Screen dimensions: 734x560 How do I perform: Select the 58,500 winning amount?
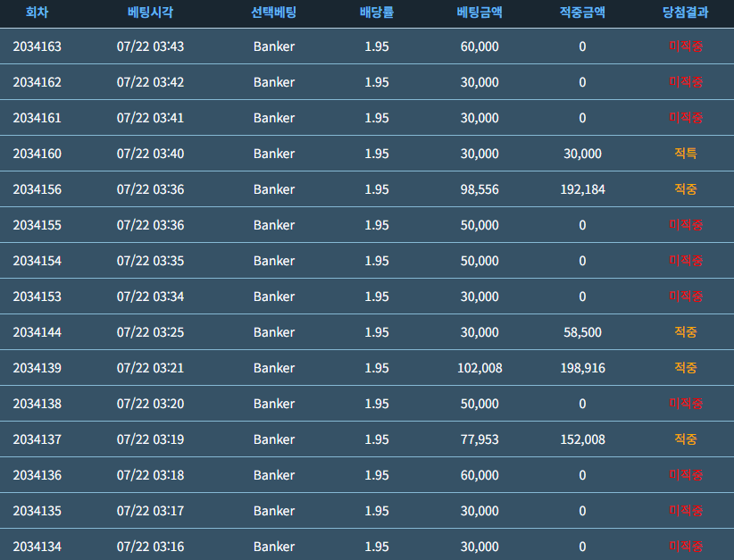tap(583, 332)
